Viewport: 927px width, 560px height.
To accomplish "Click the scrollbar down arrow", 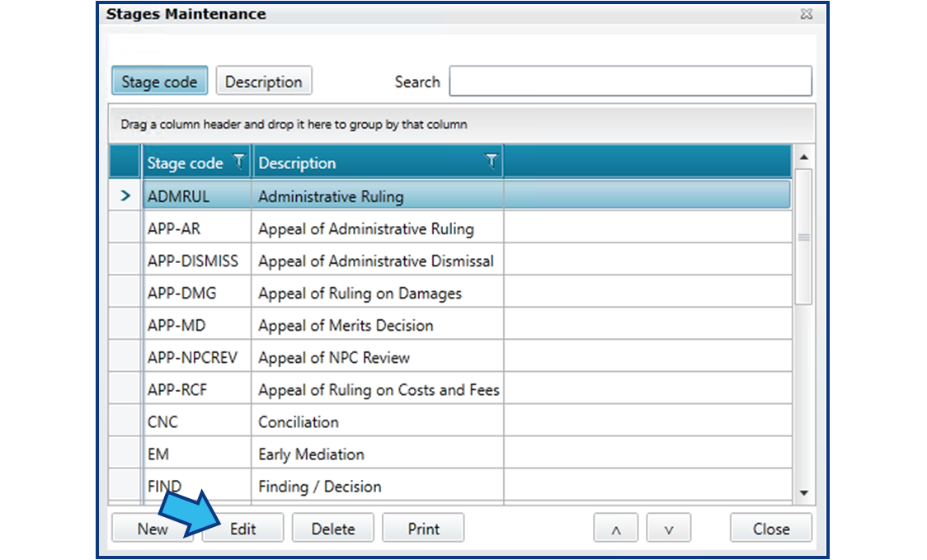I will (803, 493).
